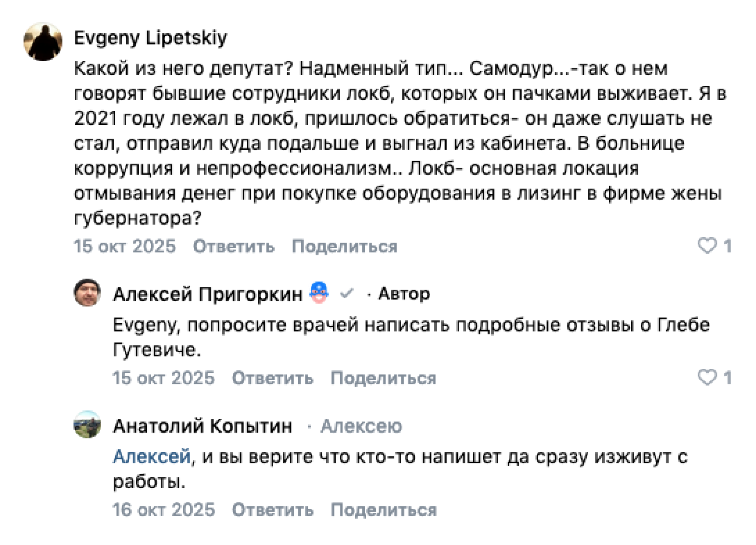Image resolution: width=756 pixels, height=545 pixels.
Task: Open Evgeny Lipetskiy's profile avatar
Action: click(43, 42)
